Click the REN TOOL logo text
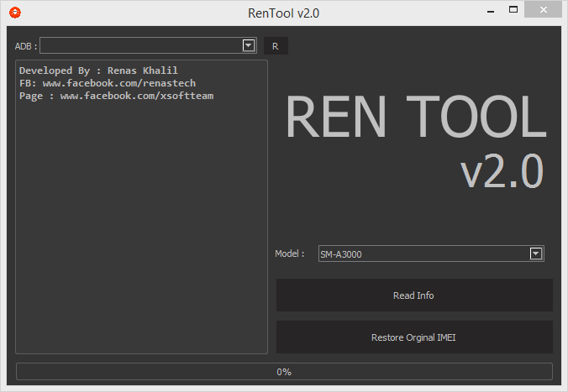Viewport: 568px width, 392px height. [x=416, y=117]
